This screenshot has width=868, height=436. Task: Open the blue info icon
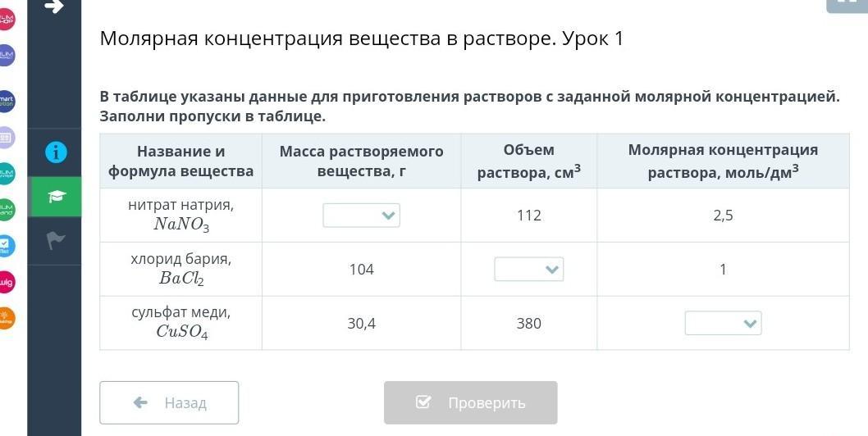coord(56,152)
